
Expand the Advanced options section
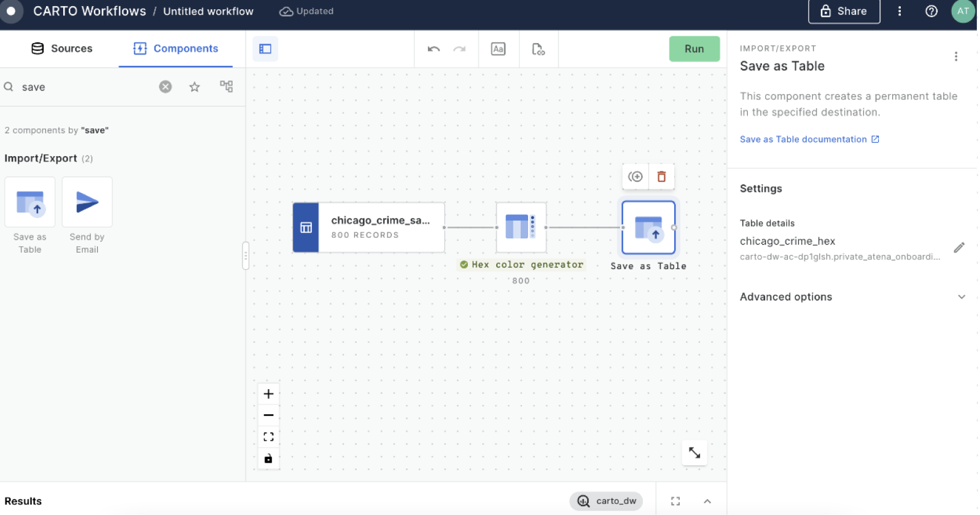(x=852, y=297)
